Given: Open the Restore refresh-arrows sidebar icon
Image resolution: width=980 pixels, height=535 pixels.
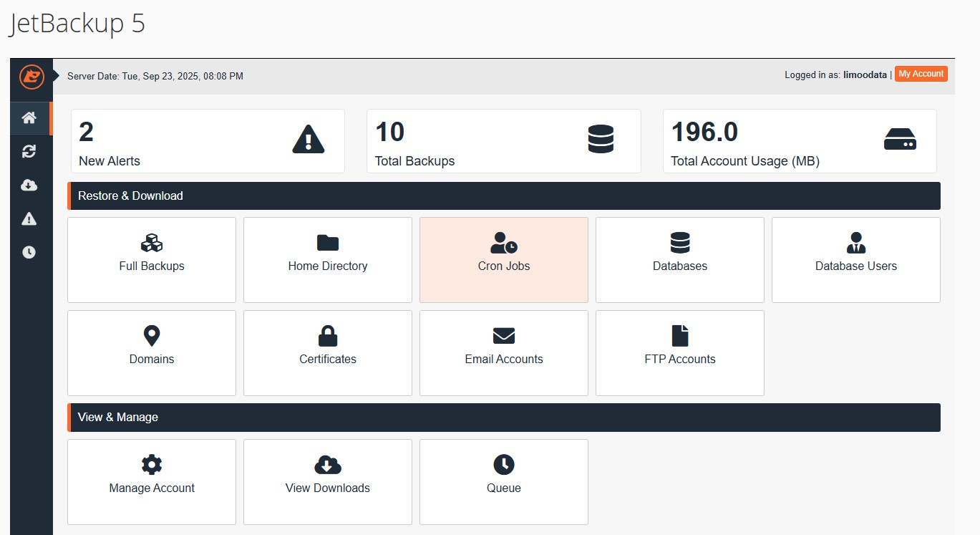Looking at the screenshot, I should pyautogui.click(x=29, y=151).
